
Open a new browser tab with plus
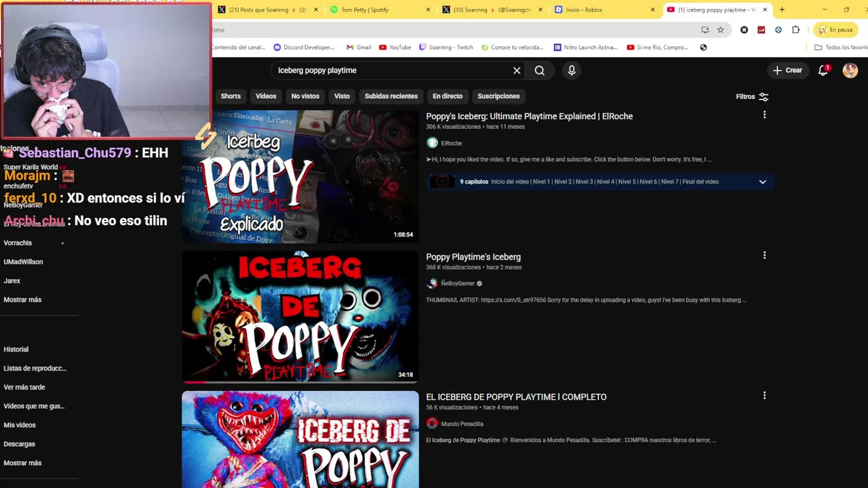tap(782, 9)
